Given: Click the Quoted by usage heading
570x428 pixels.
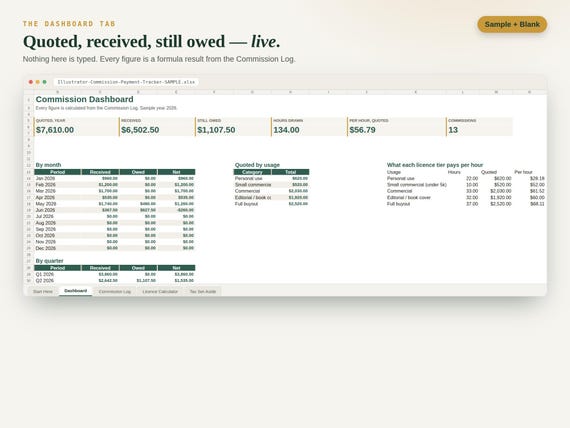Looking at the screenshot, I should (257, 165).
